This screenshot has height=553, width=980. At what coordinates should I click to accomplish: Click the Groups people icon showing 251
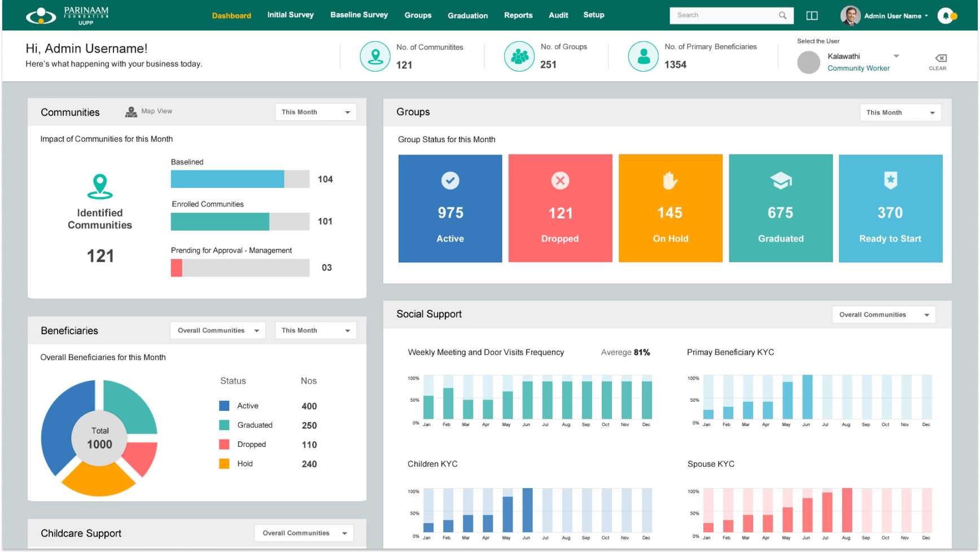click(x=519, y=56)
